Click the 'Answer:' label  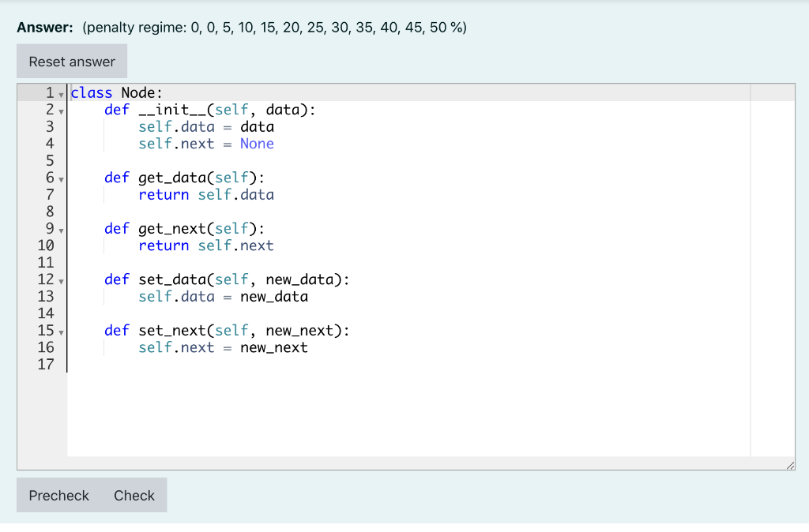pos(45,28)
